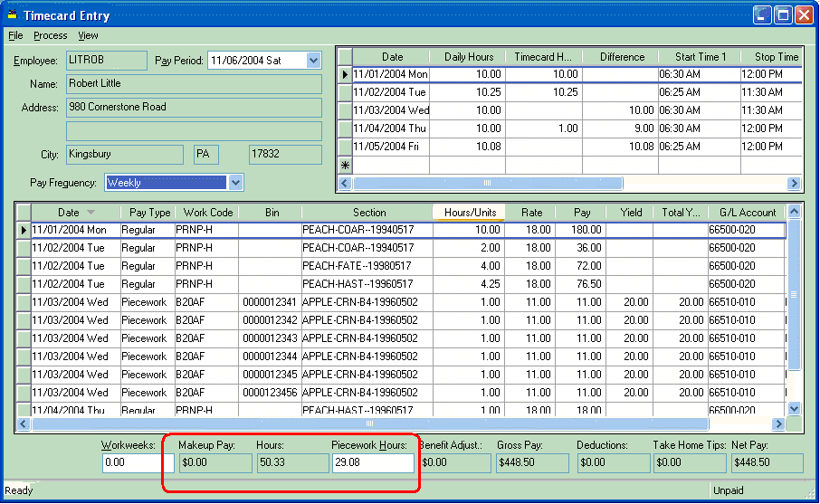The height and width of the screenshot is (504, 820).
Task: Click the Daily Hours column header
Action: [x=469, y=57]
